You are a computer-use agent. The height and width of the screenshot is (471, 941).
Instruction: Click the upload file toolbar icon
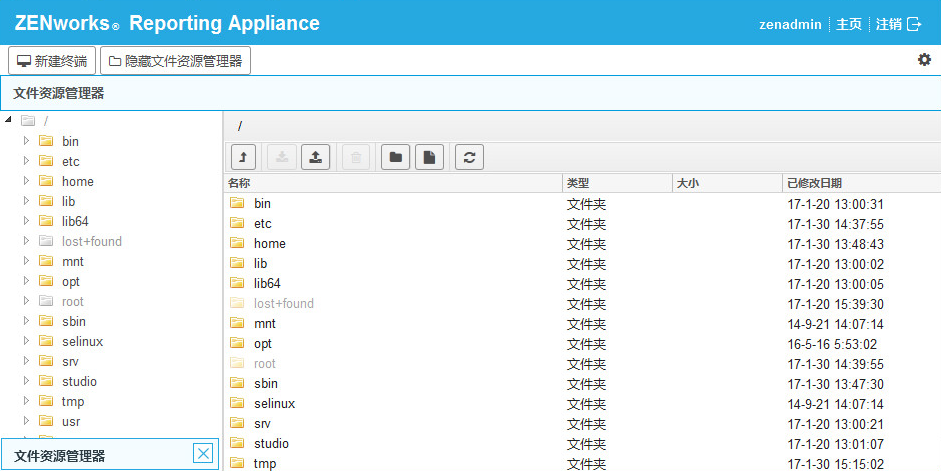[x=316, y=157]
